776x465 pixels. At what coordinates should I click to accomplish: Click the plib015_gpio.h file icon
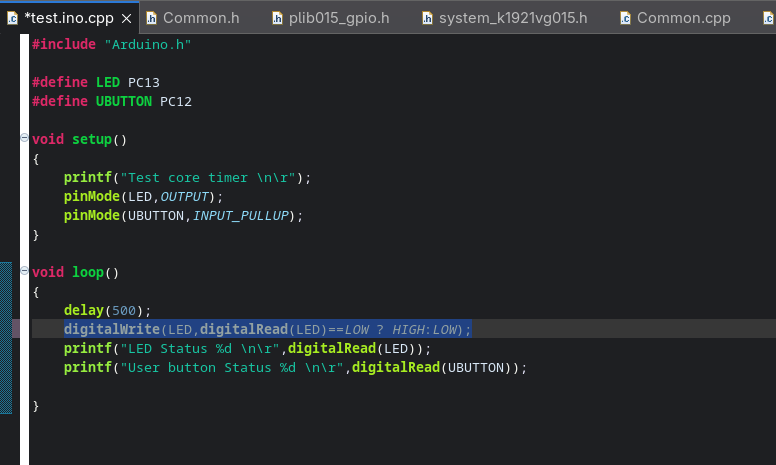[278, 18]
